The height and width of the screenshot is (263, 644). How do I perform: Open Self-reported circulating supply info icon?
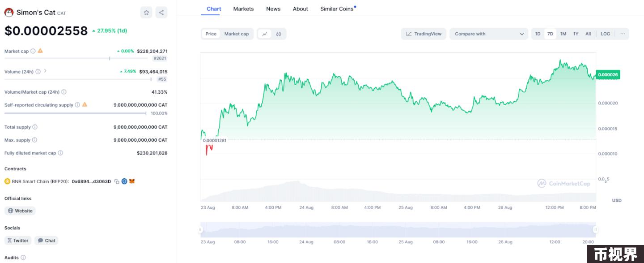77,105
